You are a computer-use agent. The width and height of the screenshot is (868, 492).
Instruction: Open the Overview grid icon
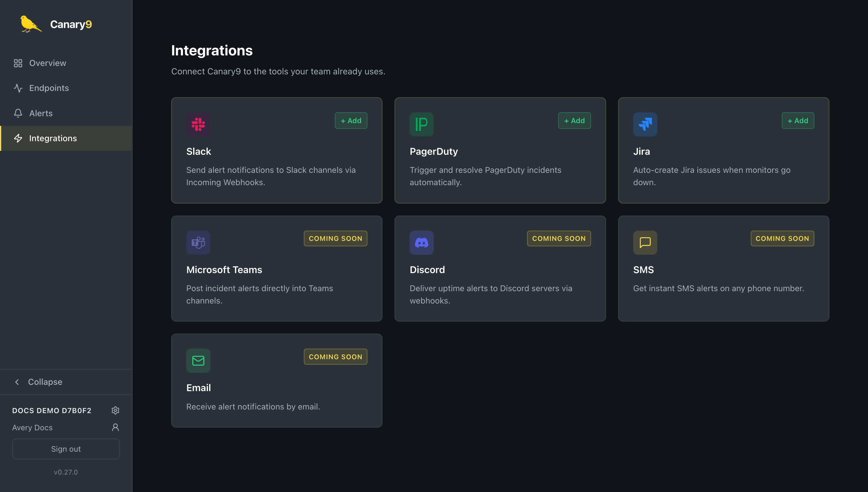point(18,63)
